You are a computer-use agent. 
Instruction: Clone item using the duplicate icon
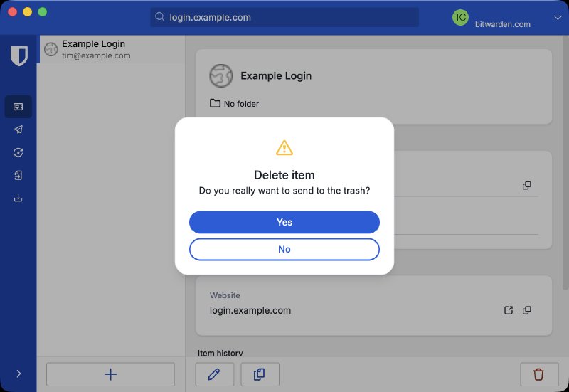[x=260, y=374]
